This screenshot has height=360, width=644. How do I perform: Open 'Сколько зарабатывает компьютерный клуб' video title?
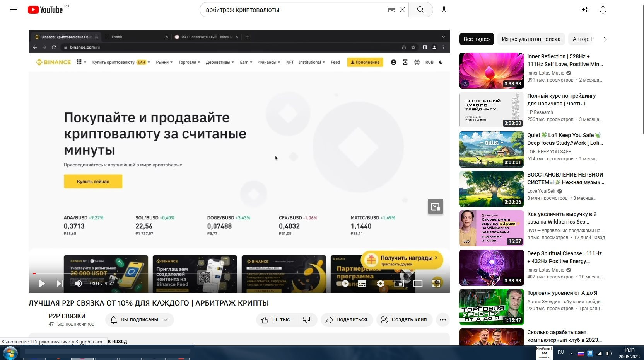point(564,336)
